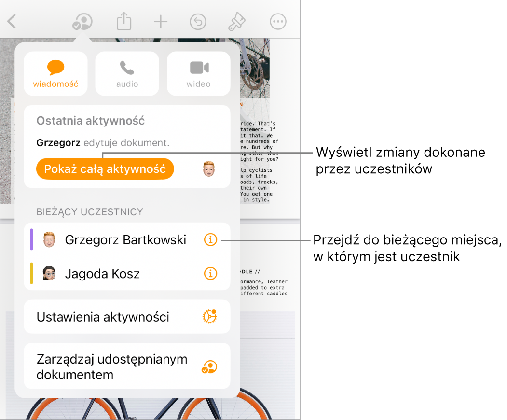Viewport: 507px width, 420px height.
Task: Open the collaboration icon in the toolbar
Action: click(82, 22)
